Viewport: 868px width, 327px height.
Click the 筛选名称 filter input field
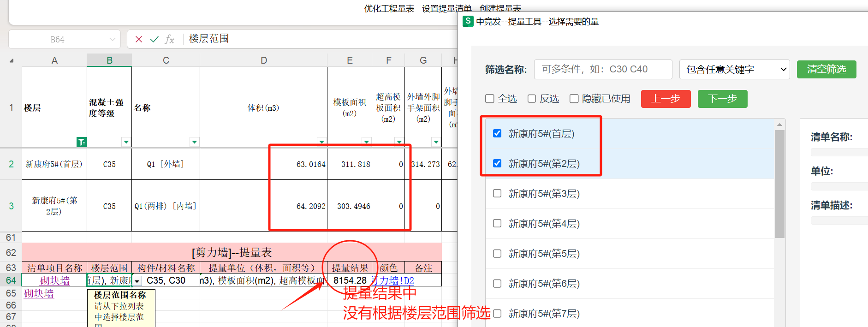pyautogui.click(x=603, y=69)
